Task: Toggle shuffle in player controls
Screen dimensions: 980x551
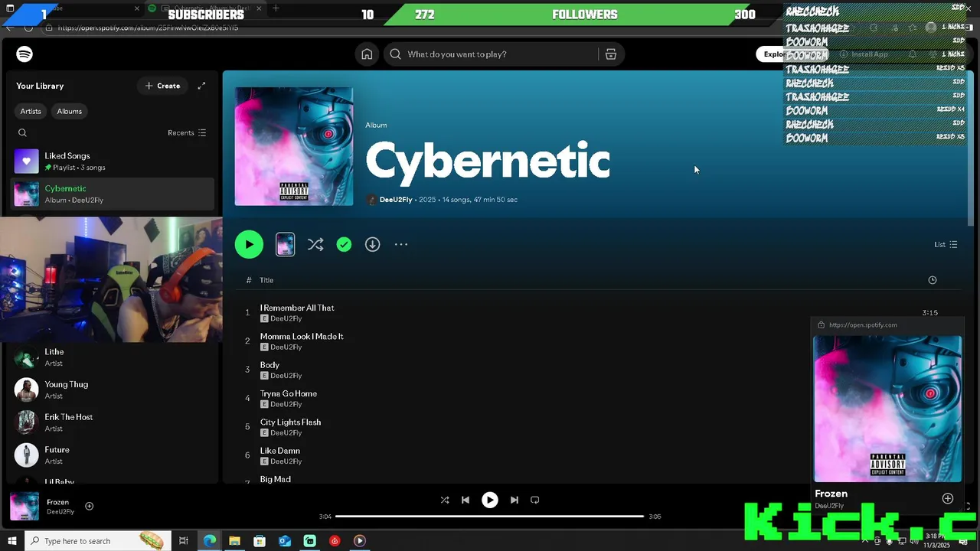Action: coord(445,500)
